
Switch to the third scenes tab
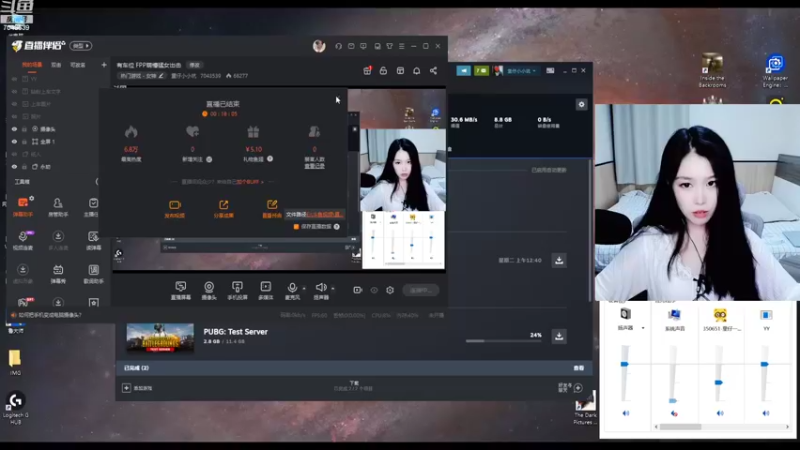[78, 65]
